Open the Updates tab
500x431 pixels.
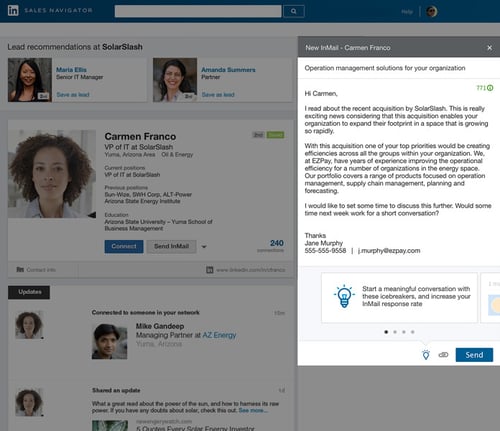tap(29, 292)
